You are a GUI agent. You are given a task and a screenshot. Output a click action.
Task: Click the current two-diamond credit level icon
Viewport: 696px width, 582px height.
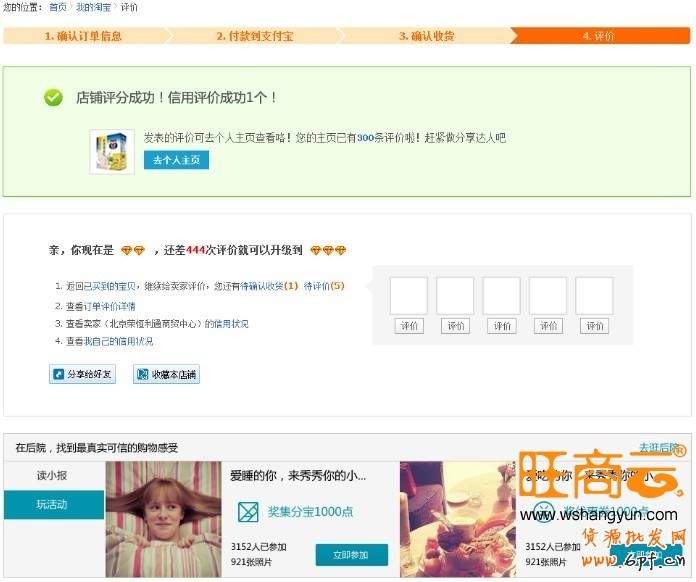pyautogui.click(x=133, y=250)
